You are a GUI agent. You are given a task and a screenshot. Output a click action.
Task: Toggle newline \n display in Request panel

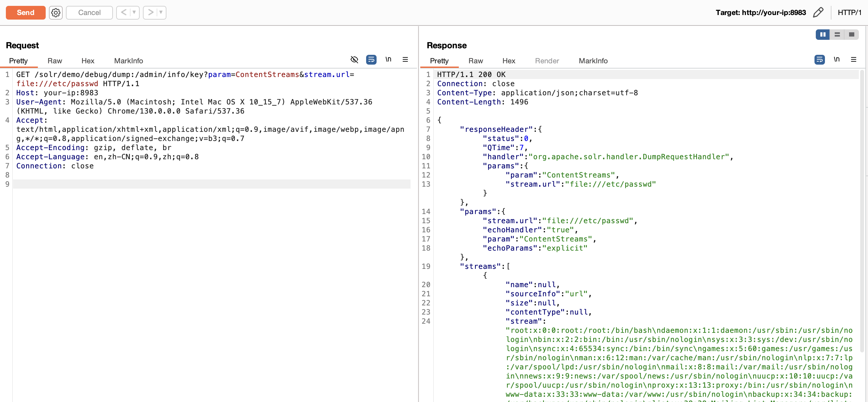pos(388,60)
